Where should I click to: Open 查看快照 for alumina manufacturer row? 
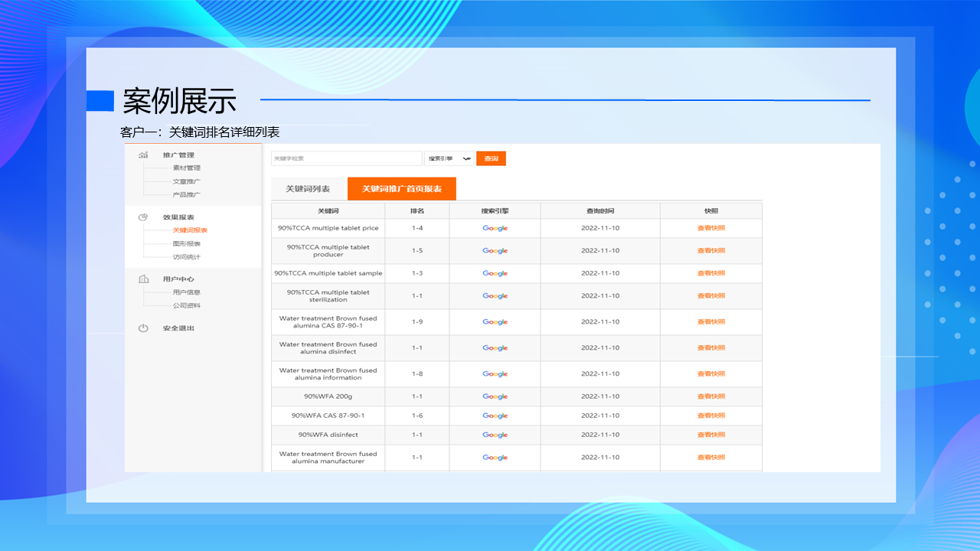pyautogui.click(x=710, y=458)
